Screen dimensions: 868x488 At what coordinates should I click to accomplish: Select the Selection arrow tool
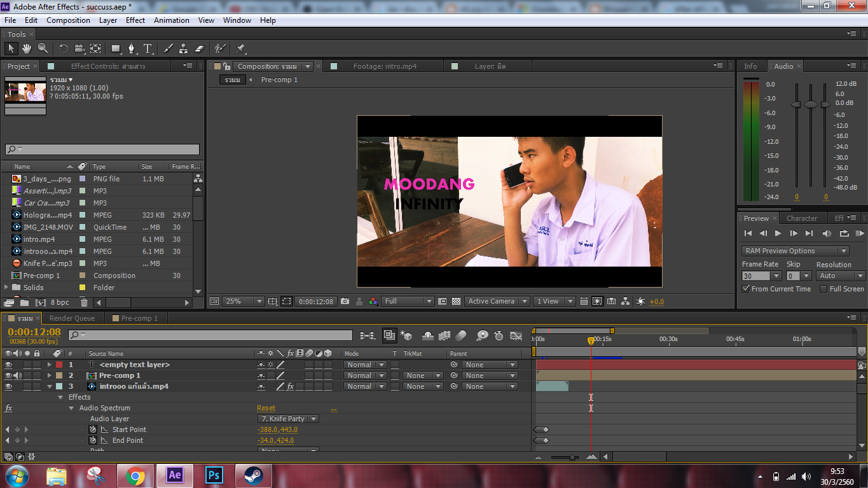(11, 48)
